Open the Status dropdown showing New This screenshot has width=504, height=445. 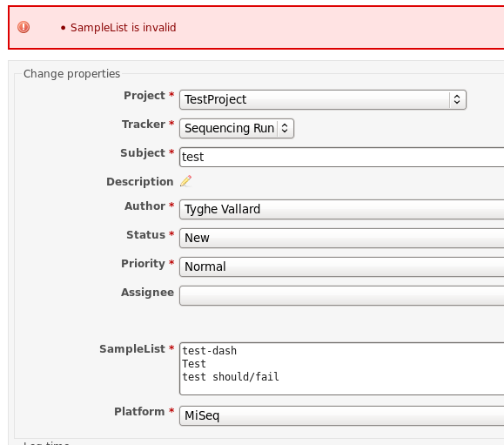(x=342, y=238)
